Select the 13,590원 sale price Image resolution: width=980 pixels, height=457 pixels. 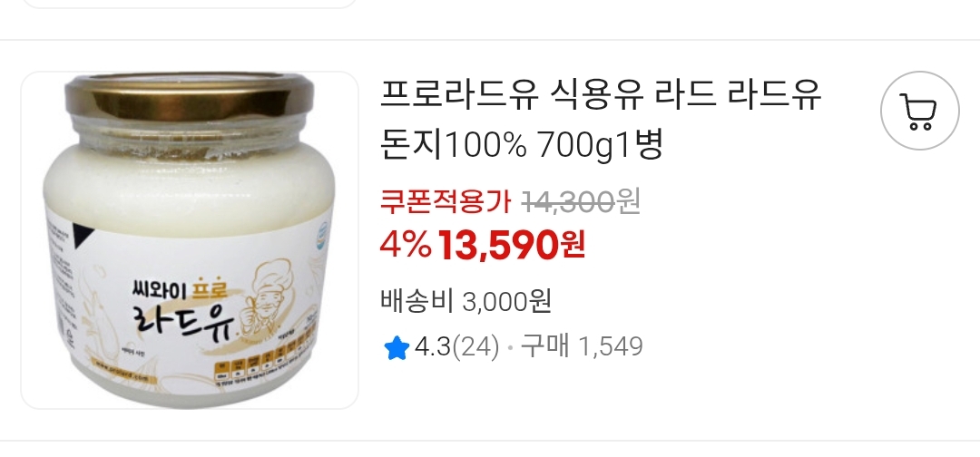point(511,244)
